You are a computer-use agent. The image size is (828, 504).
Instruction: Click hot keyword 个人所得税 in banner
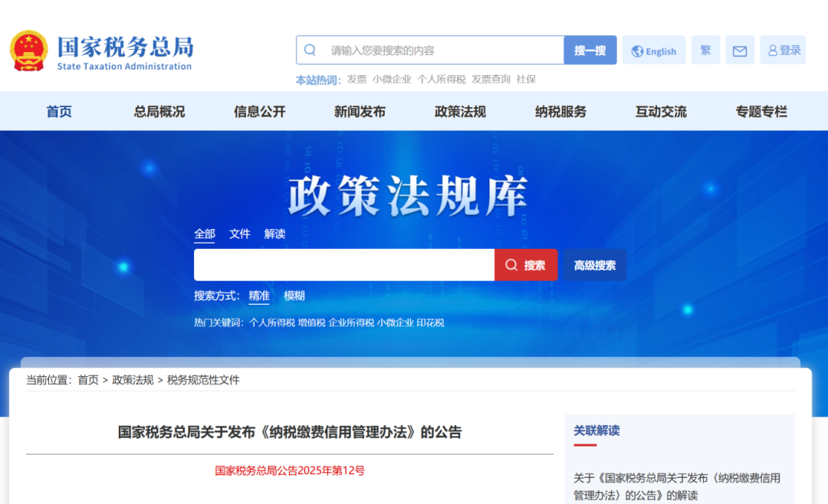pos(272,322)
